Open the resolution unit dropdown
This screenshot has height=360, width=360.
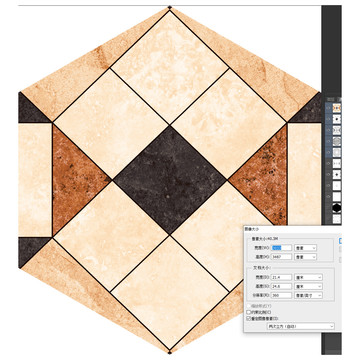click(x=308, y=295)
